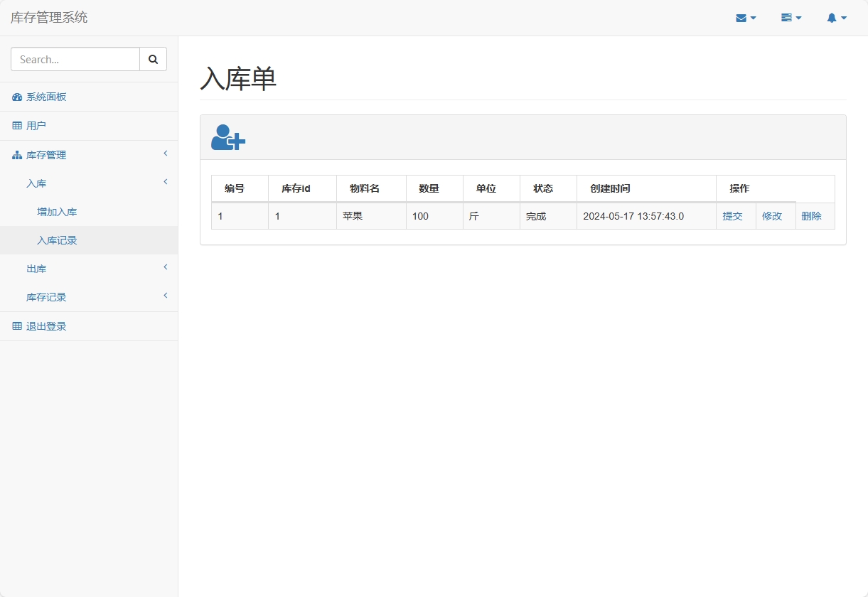Open the notifications bell icon
The image size is (868, 597).
(832, 17)
